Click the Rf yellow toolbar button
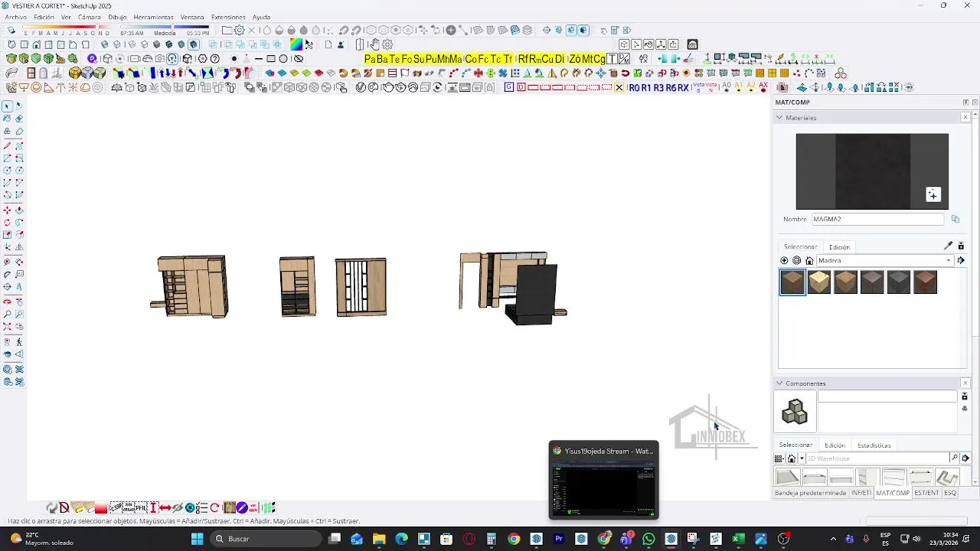This screenshot has width=980, height=551. point(523,59)
